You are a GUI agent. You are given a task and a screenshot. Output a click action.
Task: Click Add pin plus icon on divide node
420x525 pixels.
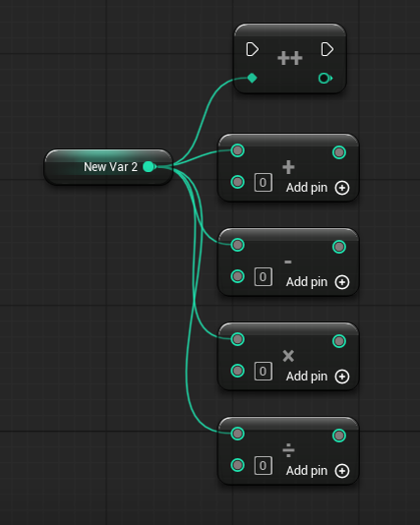342,471
